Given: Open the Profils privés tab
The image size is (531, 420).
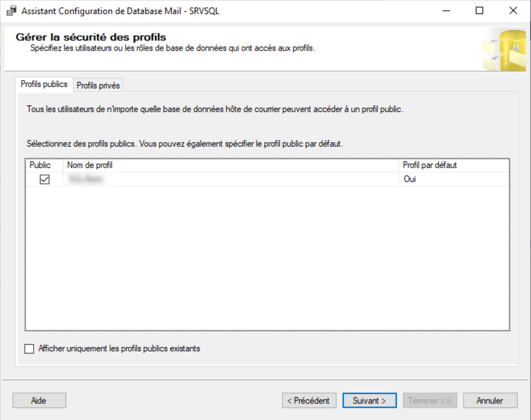Looking at the screenshot, I should tap(98, 85).
